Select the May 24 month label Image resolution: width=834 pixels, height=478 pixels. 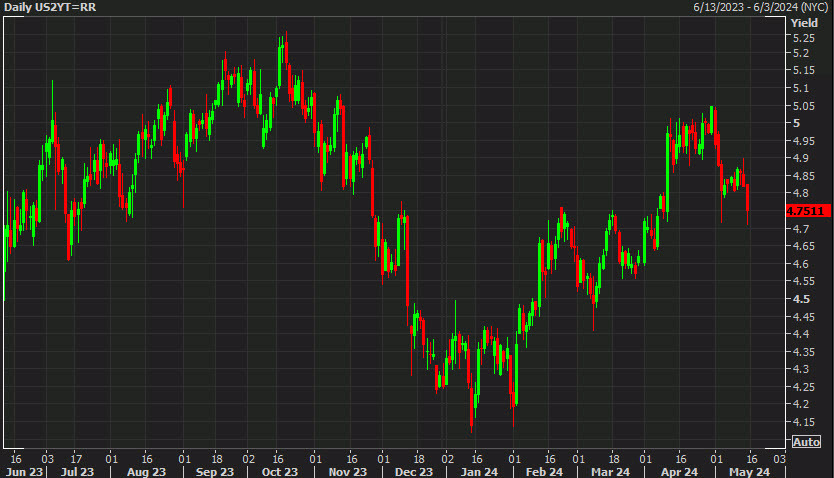pyautogui.click(x=749, y=472)
